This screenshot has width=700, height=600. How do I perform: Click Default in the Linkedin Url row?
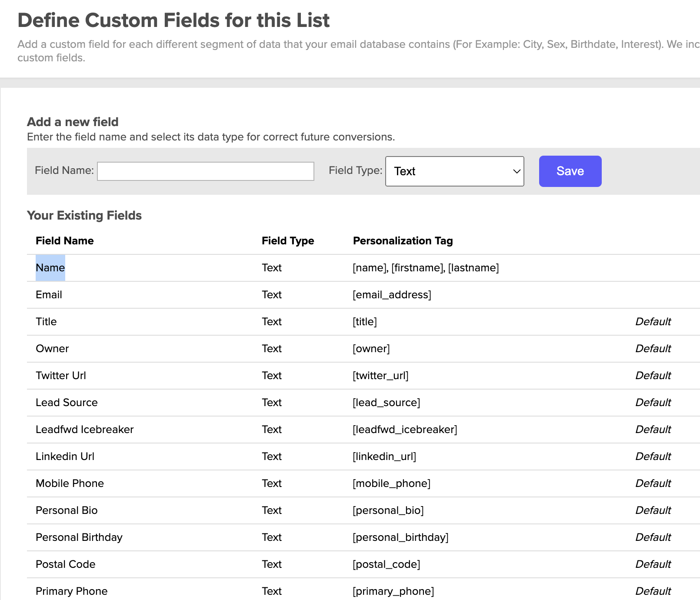pyautogui.click(x=653, y=457)
